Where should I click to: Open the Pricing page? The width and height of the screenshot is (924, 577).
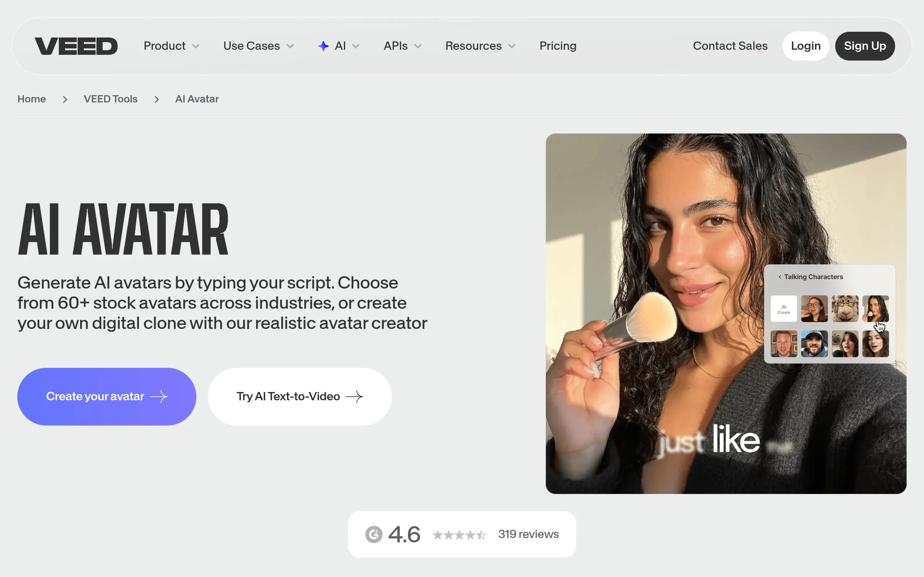point(558,46)
